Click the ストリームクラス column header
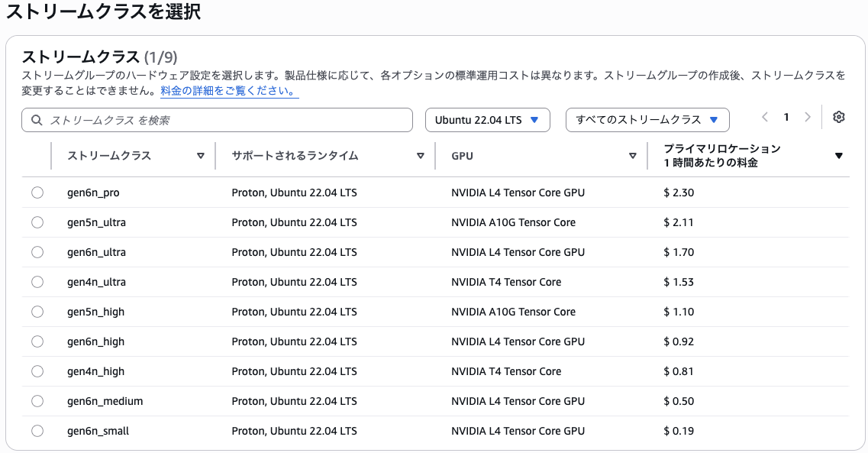868x453 pixels. [x=109, y=156]
